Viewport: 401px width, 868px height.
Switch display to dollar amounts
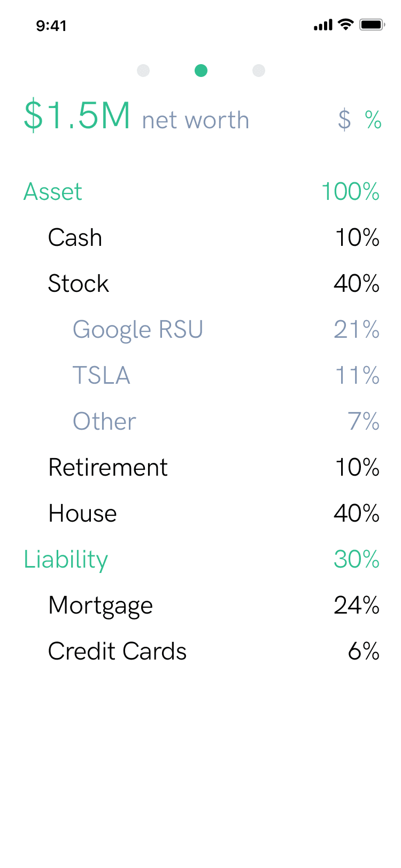point(344,120)
